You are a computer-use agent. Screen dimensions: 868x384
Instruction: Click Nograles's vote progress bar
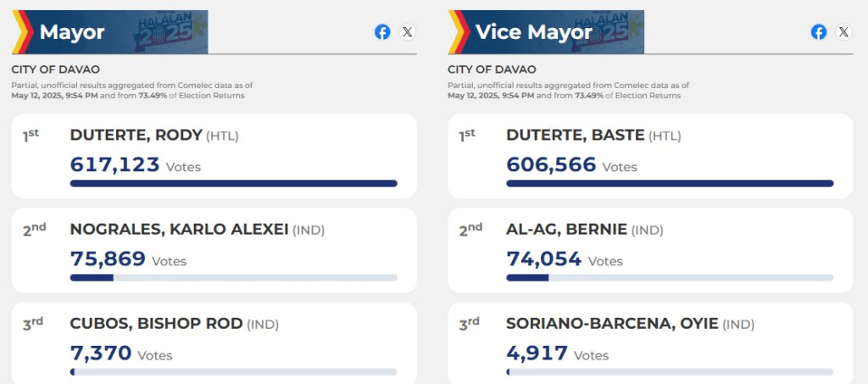tap(233, 277)
